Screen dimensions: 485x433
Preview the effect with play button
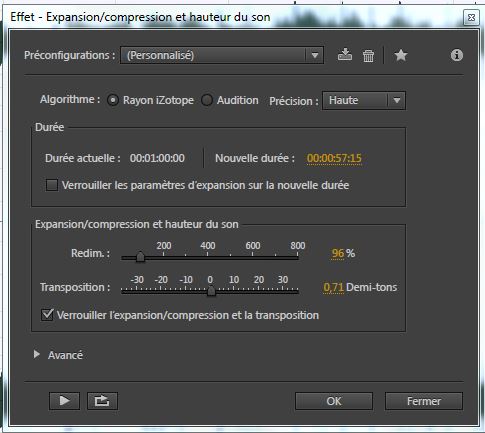pos(64,401)
